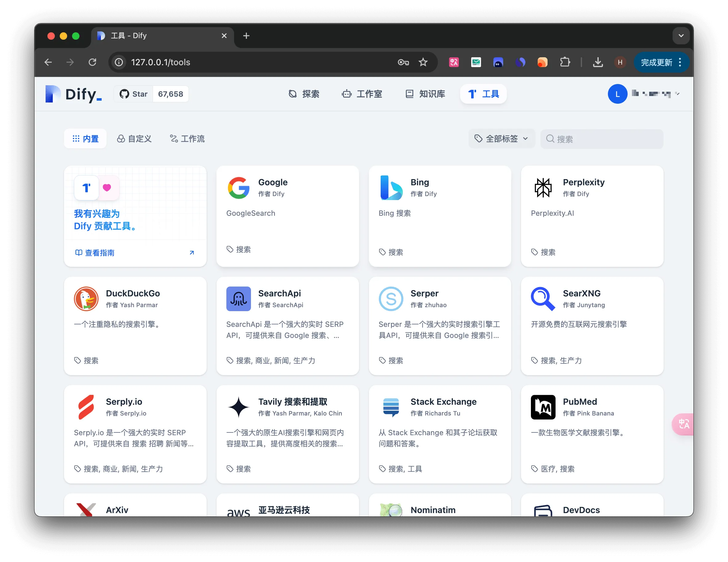Switch to the 工作室 nav tab
Screen dimensions: 728x562
click(362, 94)
